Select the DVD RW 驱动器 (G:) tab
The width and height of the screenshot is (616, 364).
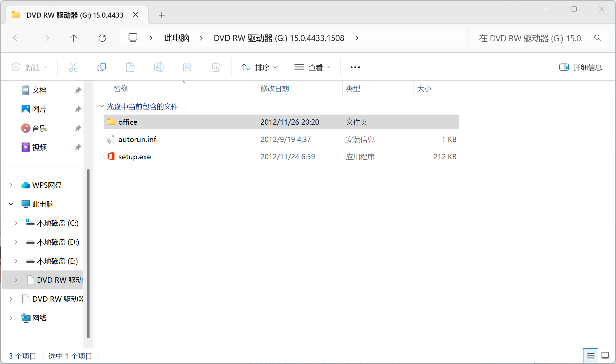point(75,15)
